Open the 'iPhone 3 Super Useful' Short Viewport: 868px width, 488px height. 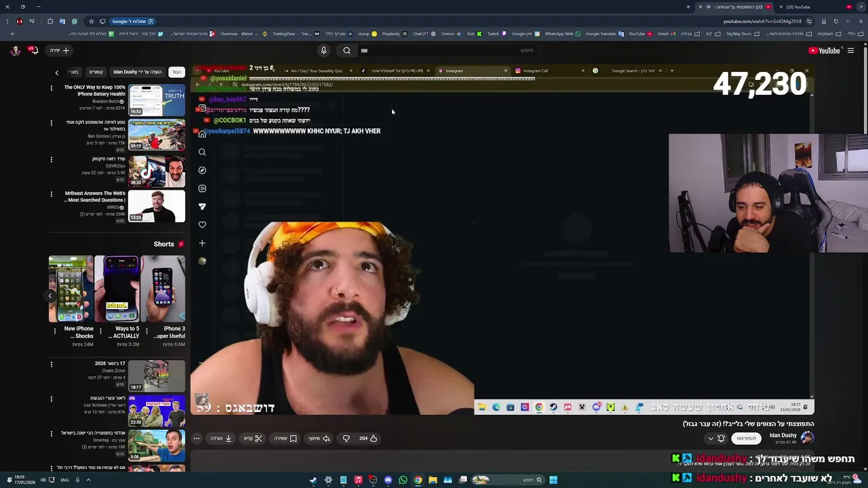[x=163, y=289]
